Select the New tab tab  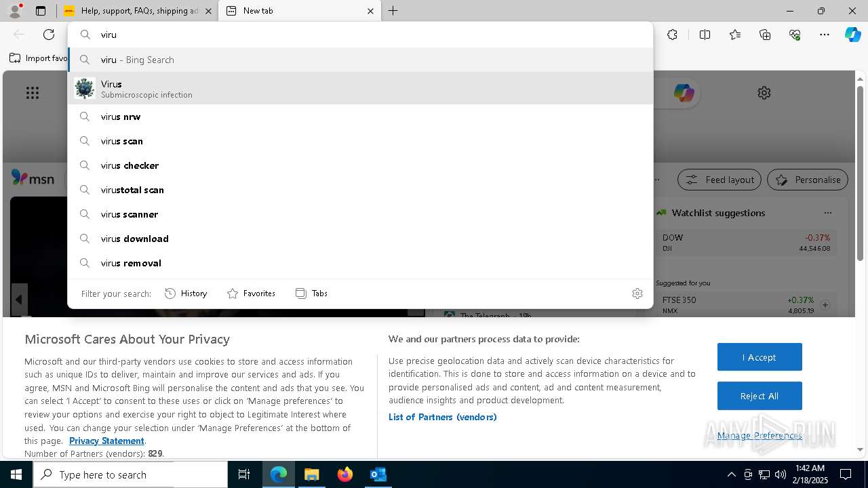(x=300, y=11)
